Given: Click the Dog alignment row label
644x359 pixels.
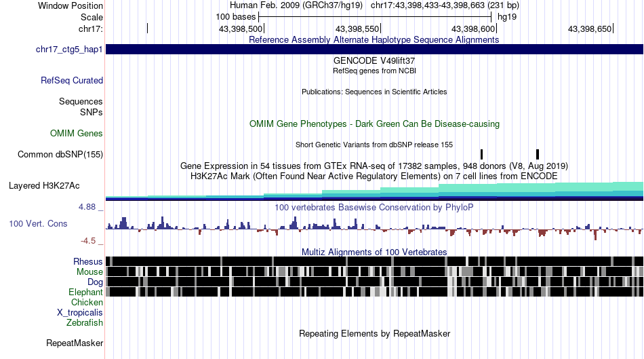Looking at the screenshot, I should (95, 282).
